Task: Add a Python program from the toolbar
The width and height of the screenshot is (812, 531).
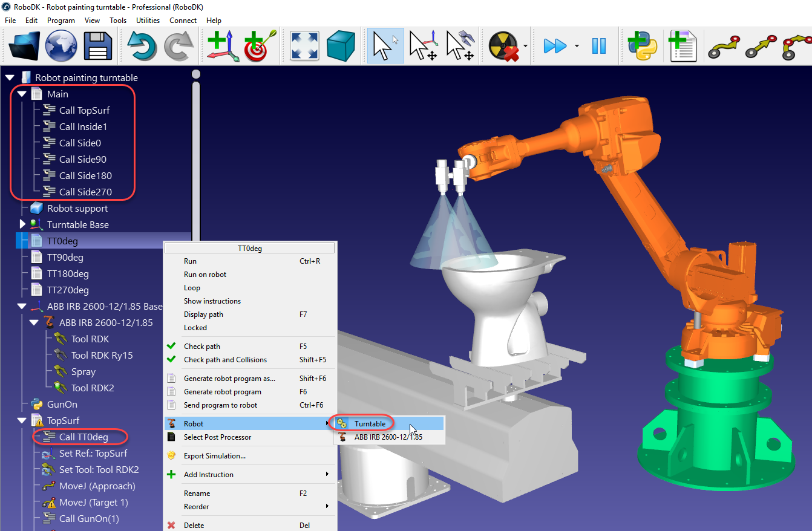Action: pyautogui.click(x=643, y=46)
